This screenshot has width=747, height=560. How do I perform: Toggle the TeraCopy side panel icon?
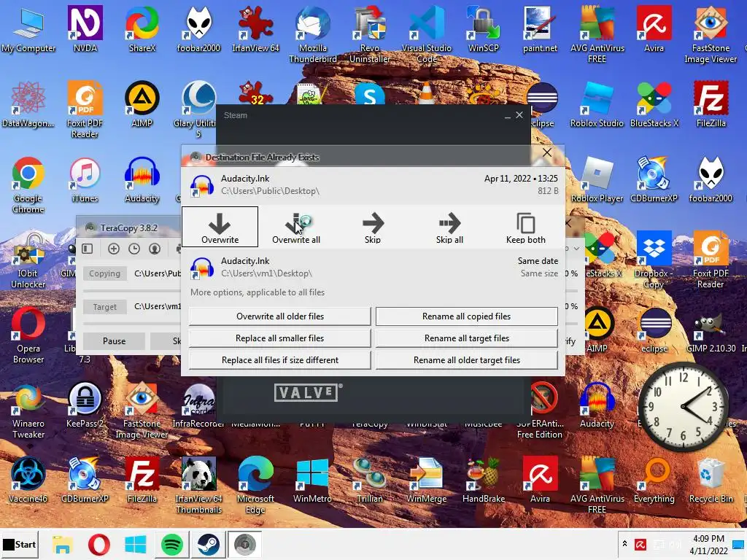pyautogui.click(x=88, y=249)
